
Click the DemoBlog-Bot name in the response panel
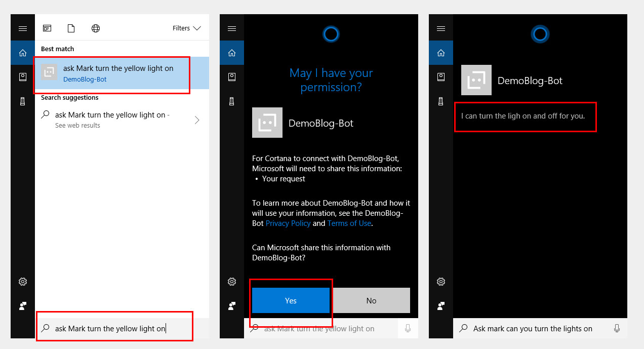pos(530,81)
